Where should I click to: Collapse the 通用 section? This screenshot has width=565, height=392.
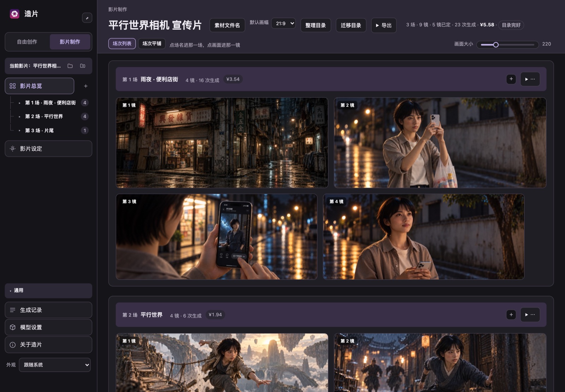(48, 290)
